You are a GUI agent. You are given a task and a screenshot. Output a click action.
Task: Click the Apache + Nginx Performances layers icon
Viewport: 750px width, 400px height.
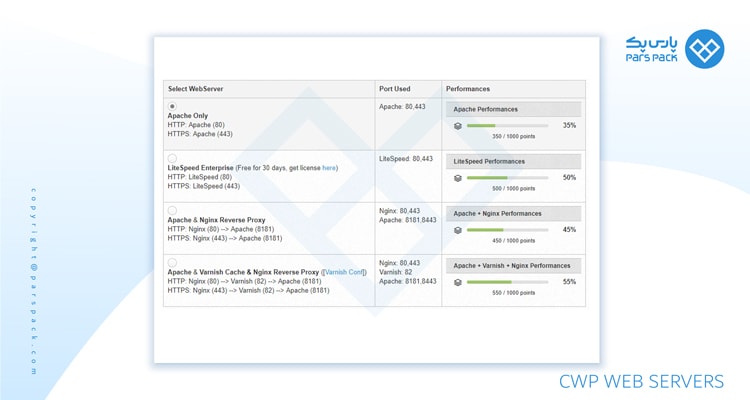(x=458, y=230)
